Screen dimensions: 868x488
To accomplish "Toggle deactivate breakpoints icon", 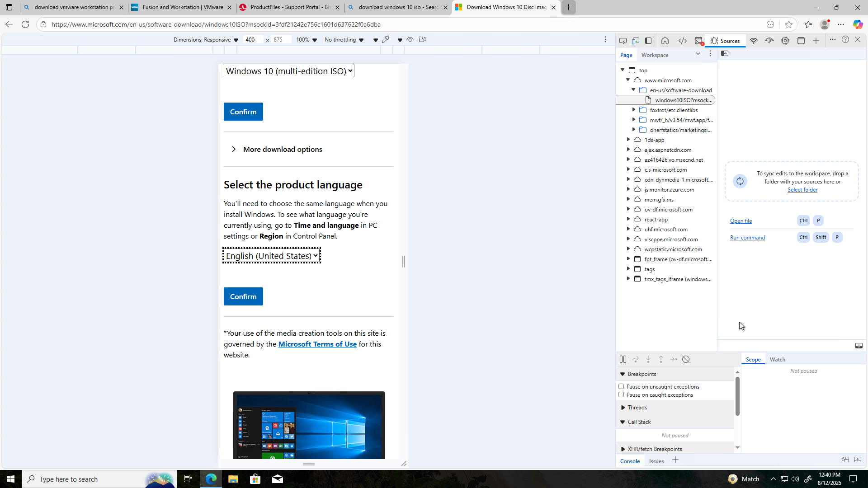I will click(686, 359).
